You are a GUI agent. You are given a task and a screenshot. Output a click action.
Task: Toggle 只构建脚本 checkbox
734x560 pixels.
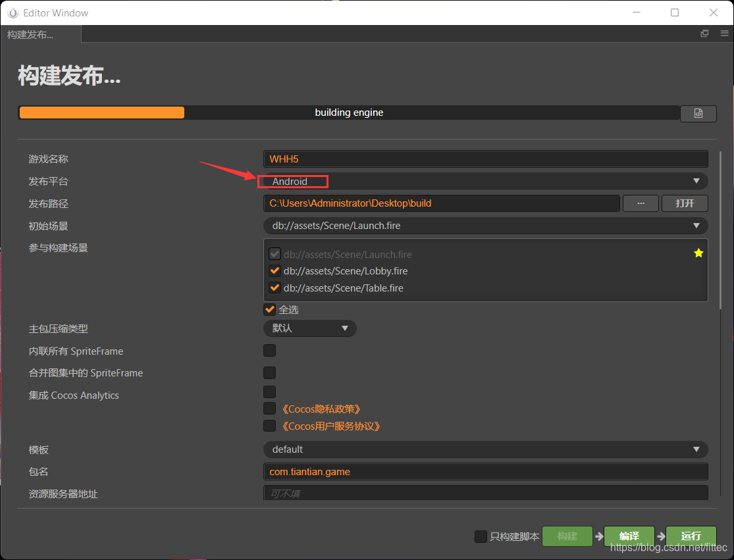481,536
